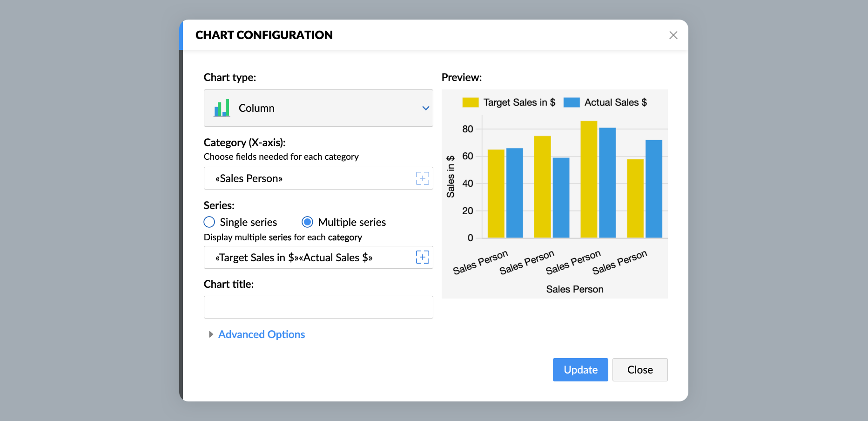This screenshot has width=868, height=421.
Task: Select the Single series radio button
Action: (209, 222)
